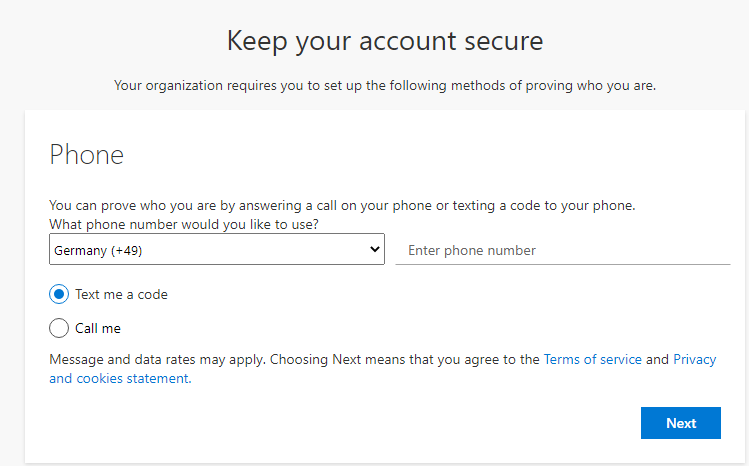Image resolution: width=749 pixels, height=466 pixels.
Task: Open the Terms of service link
Action: click(592, 359)
